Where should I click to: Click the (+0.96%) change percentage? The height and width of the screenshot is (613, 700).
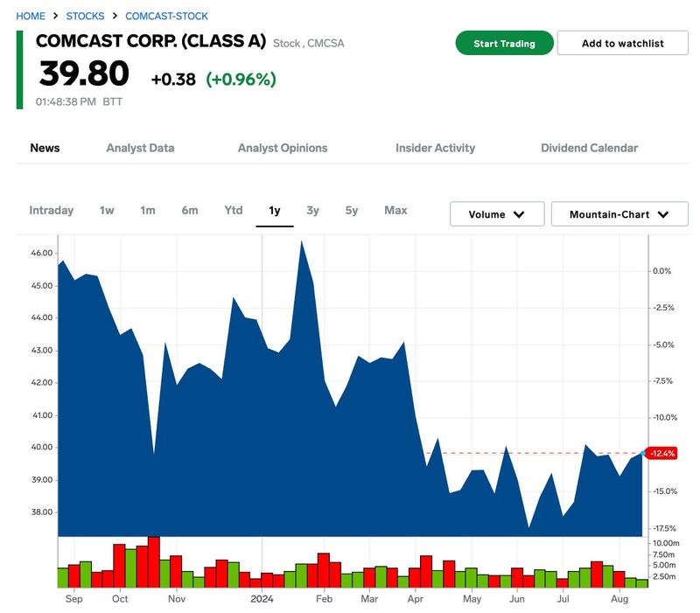(x=241, y=80)
